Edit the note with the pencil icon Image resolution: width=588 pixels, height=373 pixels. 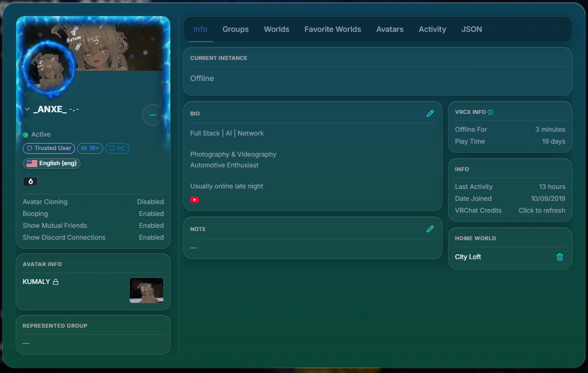coord(430,229)
